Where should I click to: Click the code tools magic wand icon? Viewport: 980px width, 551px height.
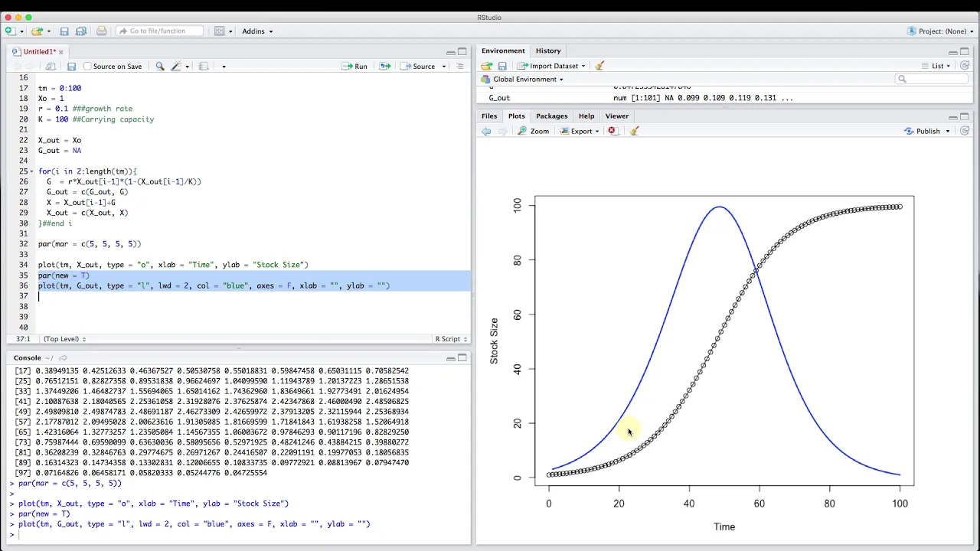pos(176,67)
